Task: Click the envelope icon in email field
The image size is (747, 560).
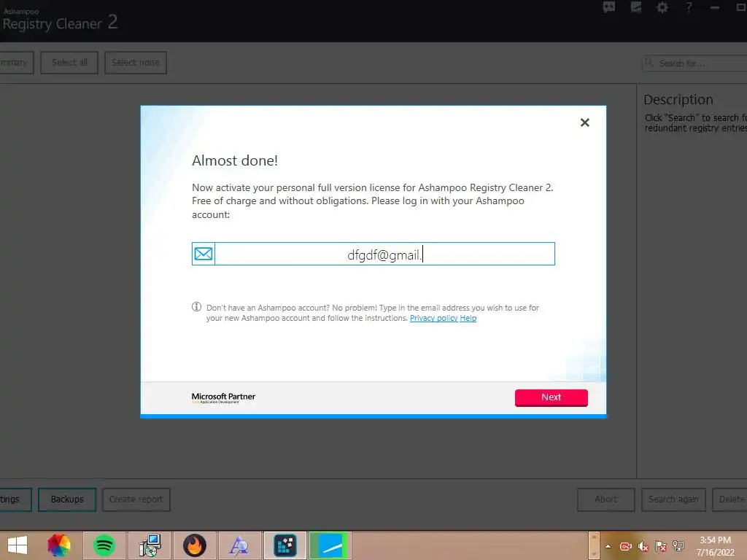Action: [204, 254]
